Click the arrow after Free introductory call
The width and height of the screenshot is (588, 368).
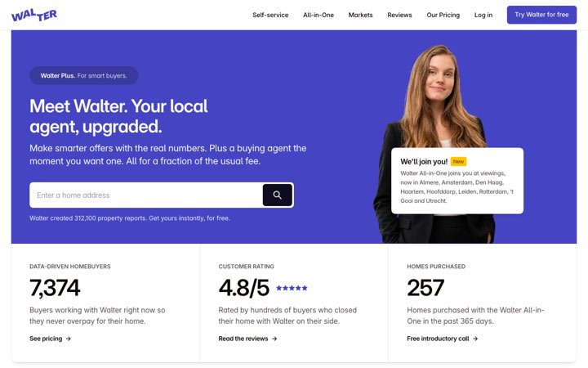475,339
